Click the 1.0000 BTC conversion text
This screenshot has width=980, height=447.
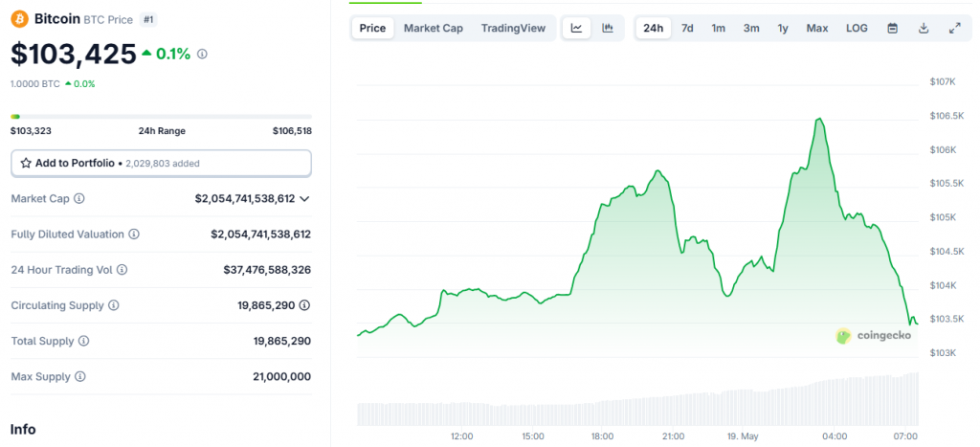coord(35,84)
